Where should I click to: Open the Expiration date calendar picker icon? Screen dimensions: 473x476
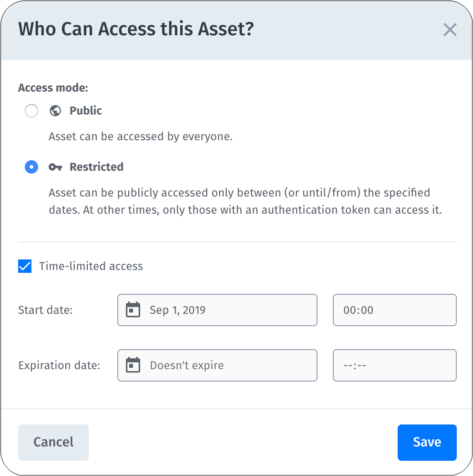[x=134, y=365]
